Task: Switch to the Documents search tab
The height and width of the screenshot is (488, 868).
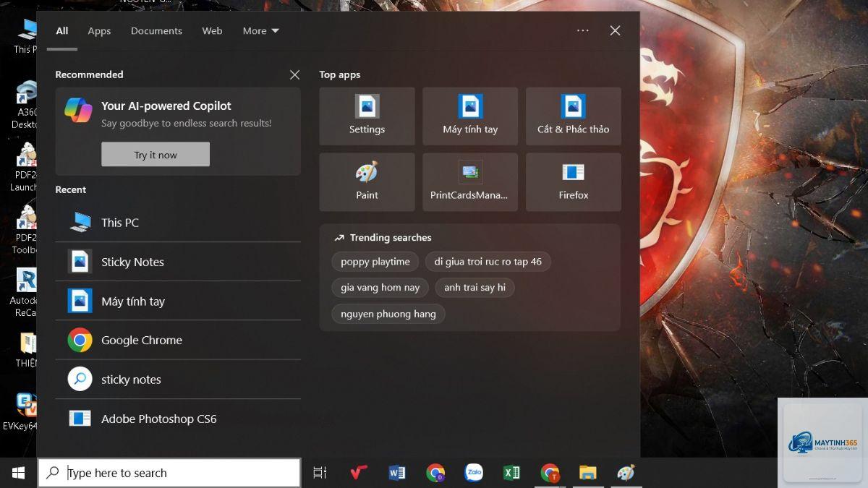Action: 156,30
